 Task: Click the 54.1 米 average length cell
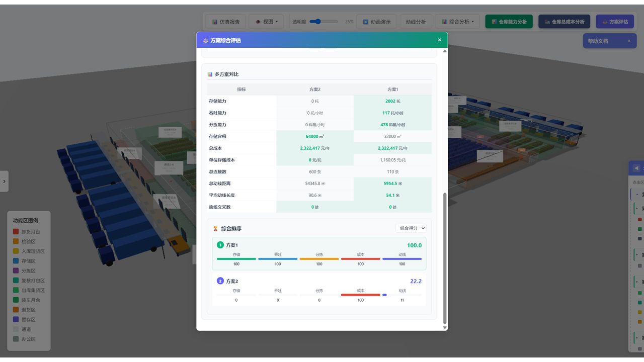pos(393,195)
